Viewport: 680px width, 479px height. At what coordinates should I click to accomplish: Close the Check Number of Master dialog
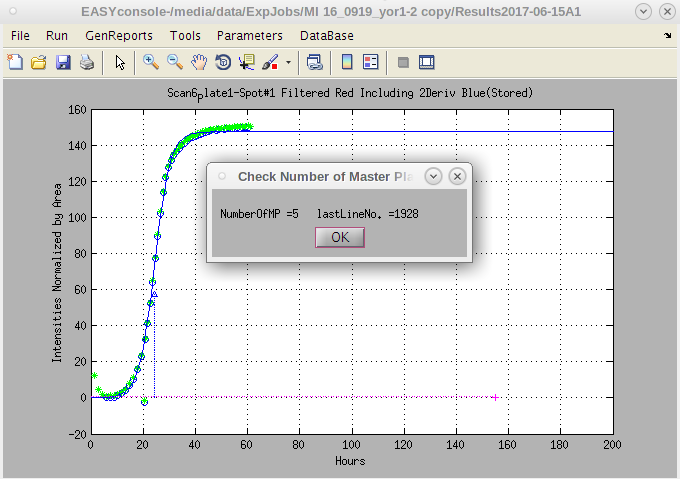point(457,176)
